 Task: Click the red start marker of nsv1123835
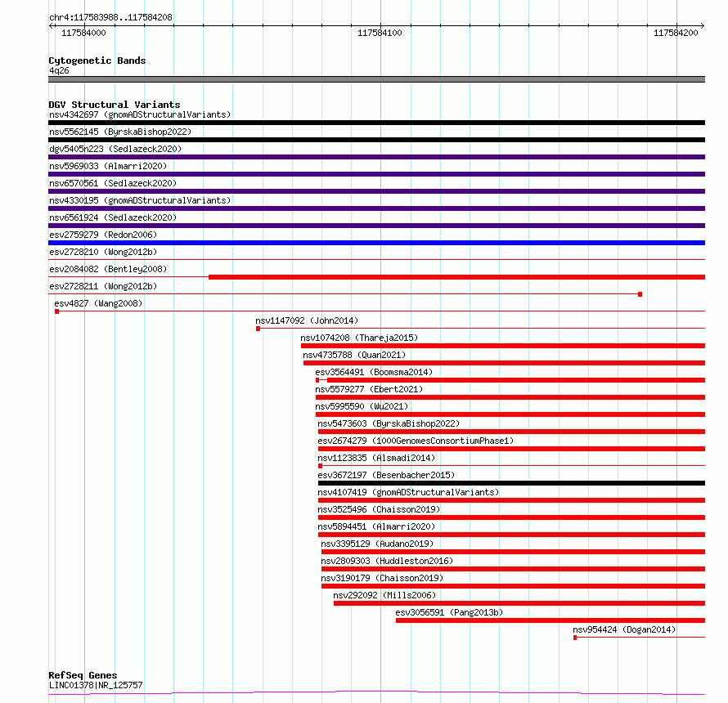tap(321, 466)
